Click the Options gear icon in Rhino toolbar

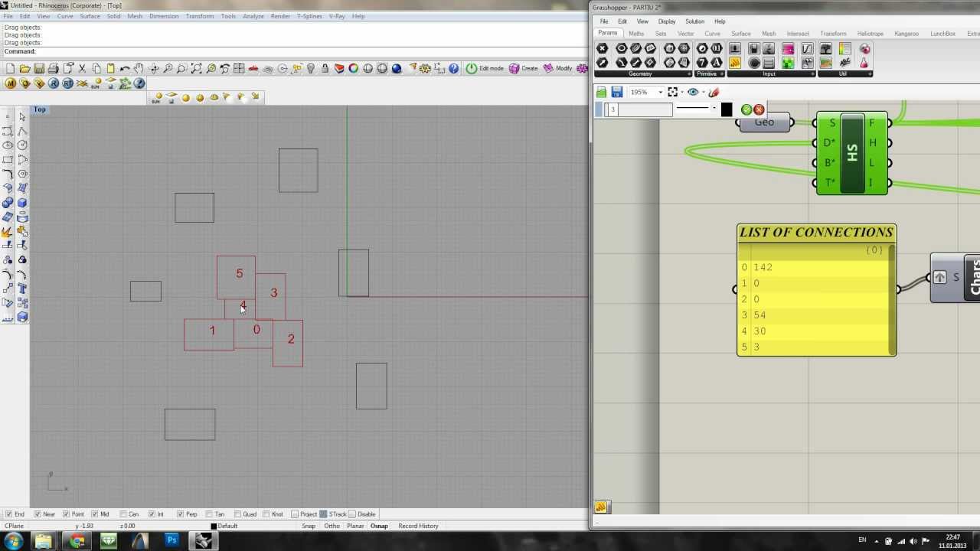click(425, 68)
